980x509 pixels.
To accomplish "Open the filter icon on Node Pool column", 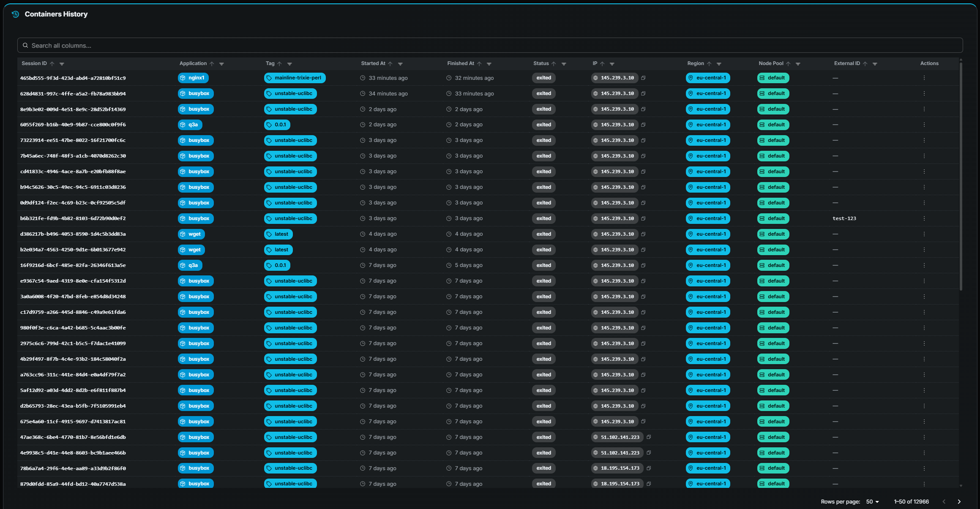I will [798, 63].
